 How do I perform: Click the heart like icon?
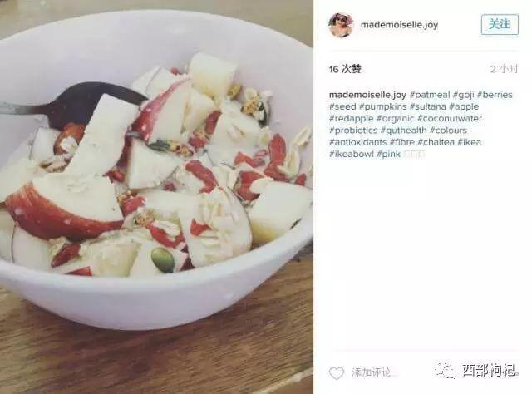click(336, 373)
